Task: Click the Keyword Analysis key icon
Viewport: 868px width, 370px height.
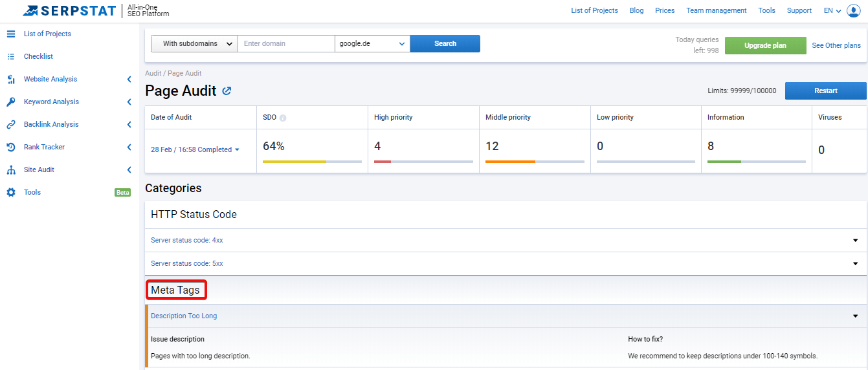Action: 11,102
